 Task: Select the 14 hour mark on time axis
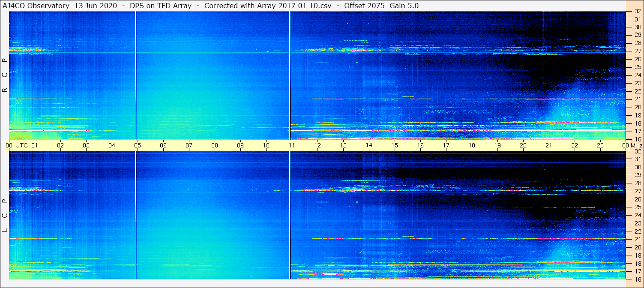pos(369,145)
